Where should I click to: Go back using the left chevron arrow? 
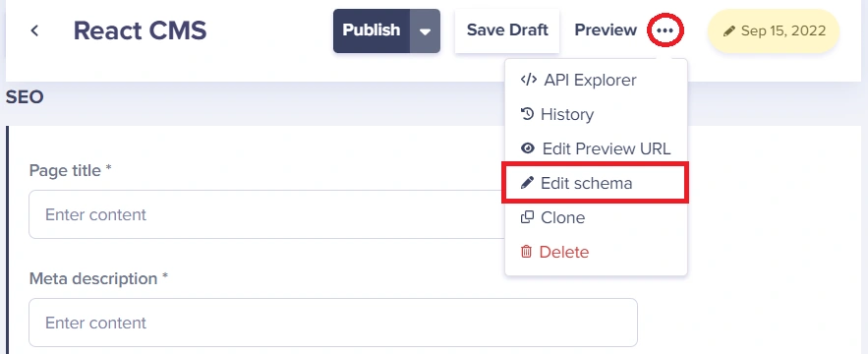click(34, 31)
